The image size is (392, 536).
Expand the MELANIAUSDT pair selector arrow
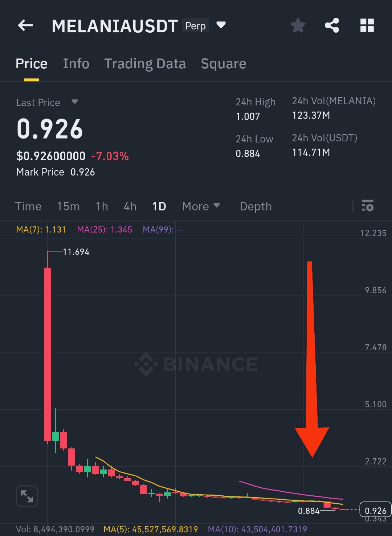pos(221,25)
